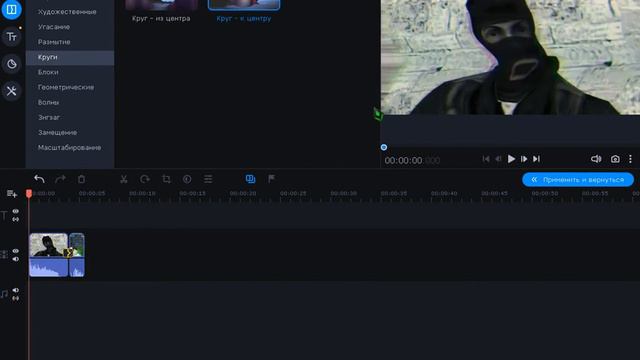This screenshot has height=360, width=640.
Task: Click the transition icon between the clips
Action: tap(68, 253)
